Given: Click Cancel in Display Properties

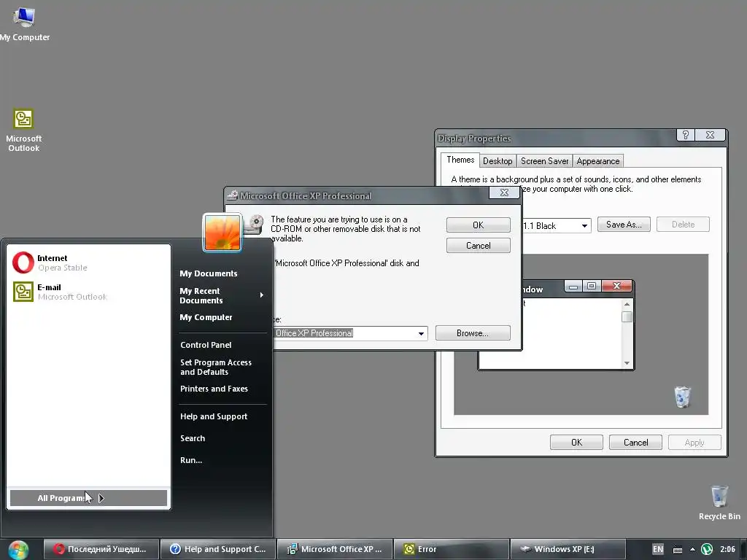Looking at the screenshot, I should pyautogui.click(x=635, y=443).
